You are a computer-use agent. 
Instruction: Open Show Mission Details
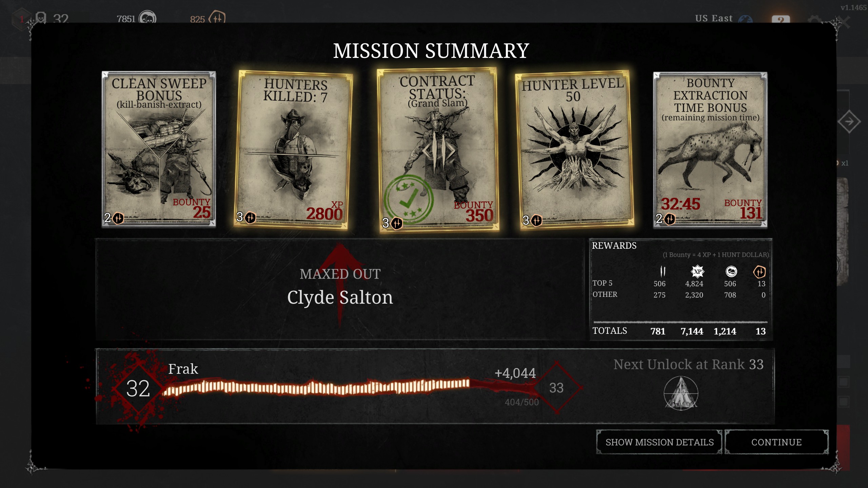coord(659,442)
